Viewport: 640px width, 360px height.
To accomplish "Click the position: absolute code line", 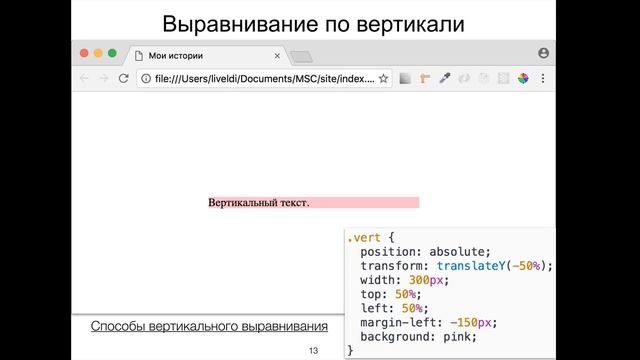I will 425,251.
